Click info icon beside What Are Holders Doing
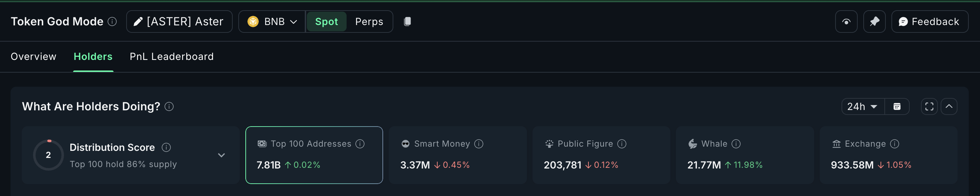Screen dimensions: 980x196 (169, 106)
